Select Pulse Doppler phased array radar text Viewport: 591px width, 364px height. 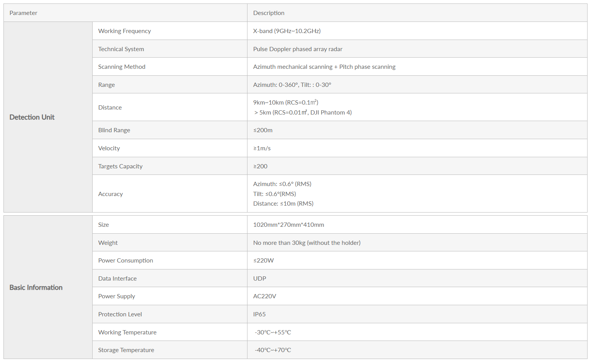point(297,49)
